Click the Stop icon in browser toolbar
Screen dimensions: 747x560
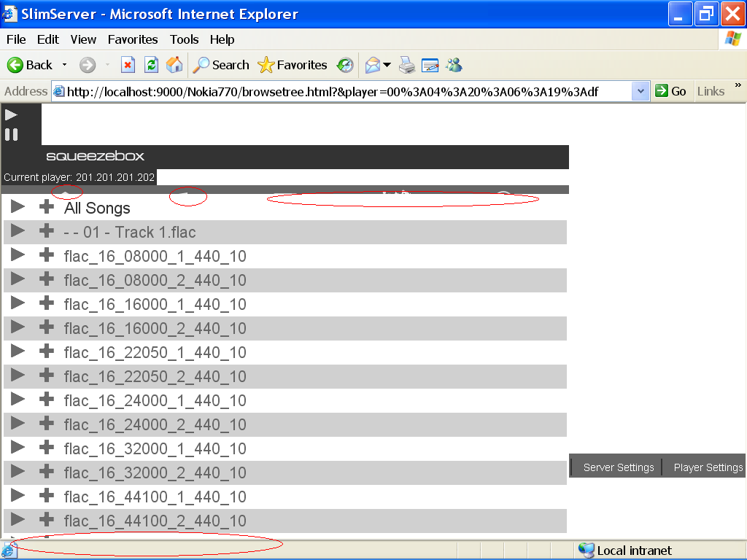[128, 65]
